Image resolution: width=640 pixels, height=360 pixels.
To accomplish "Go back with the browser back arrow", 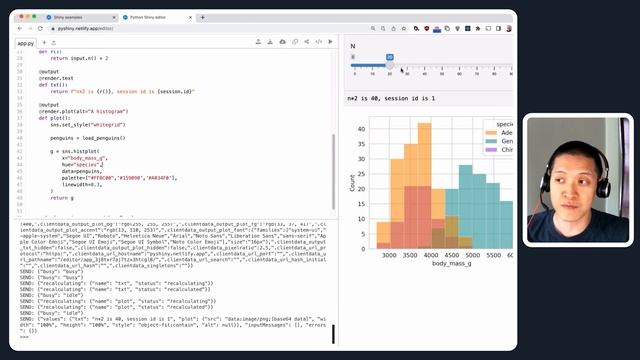I will [x=20, y=29].
